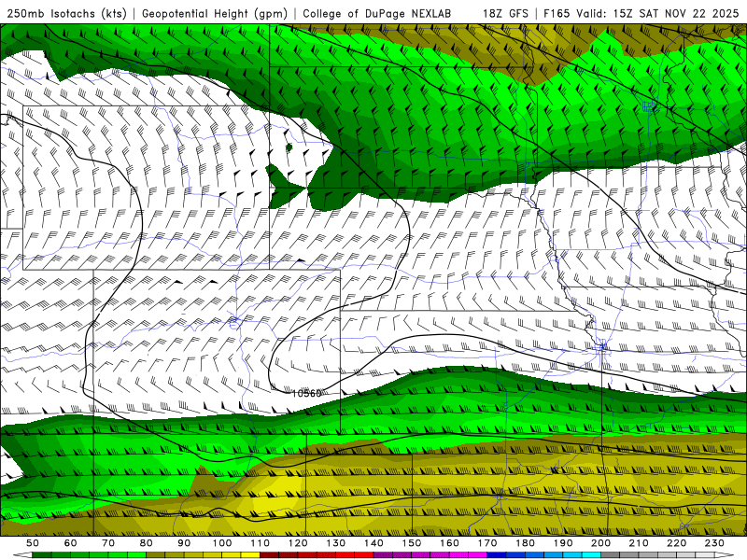Viewport: 747px width, 560px height.
Task: Click the 70 value on the color scale
Action: click(108, 543)
